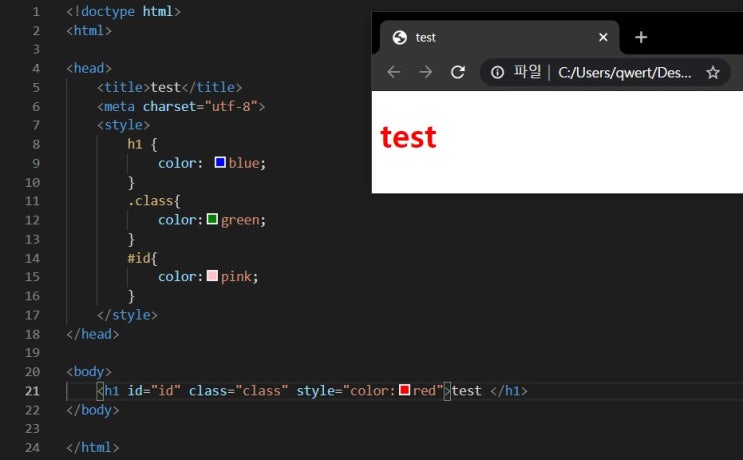Screen dimensions: 743x460
Task: Open the blue color swatch picker
Action: [220, 162]
